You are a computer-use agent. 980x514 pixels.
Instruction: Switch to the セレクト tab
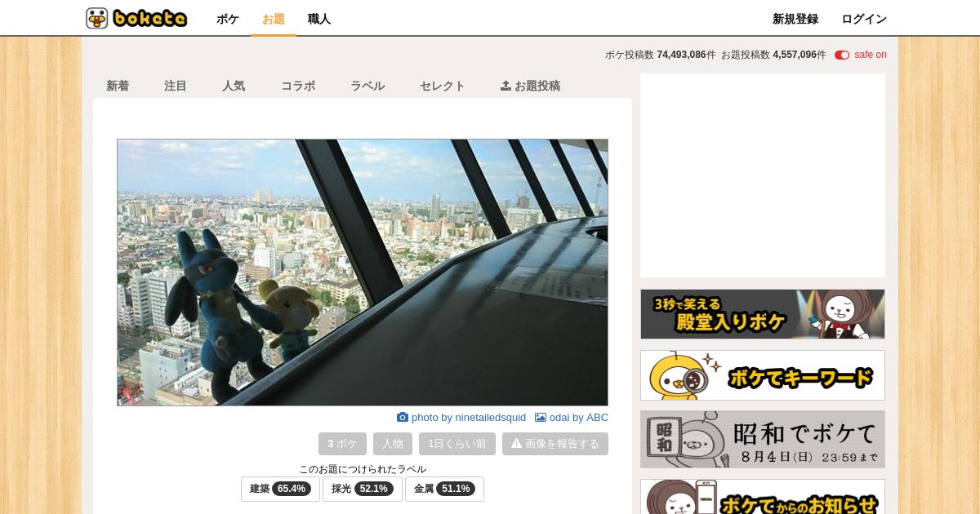tap(443, 86)
